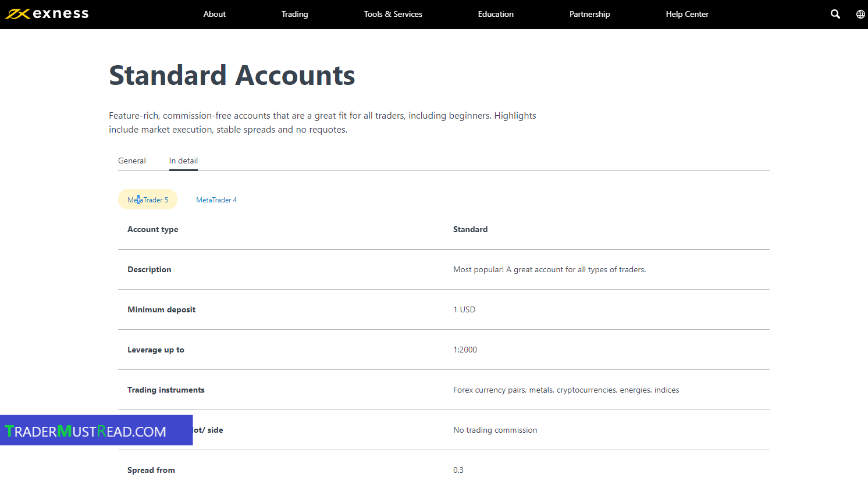Open the search magnifier icon

835,14
